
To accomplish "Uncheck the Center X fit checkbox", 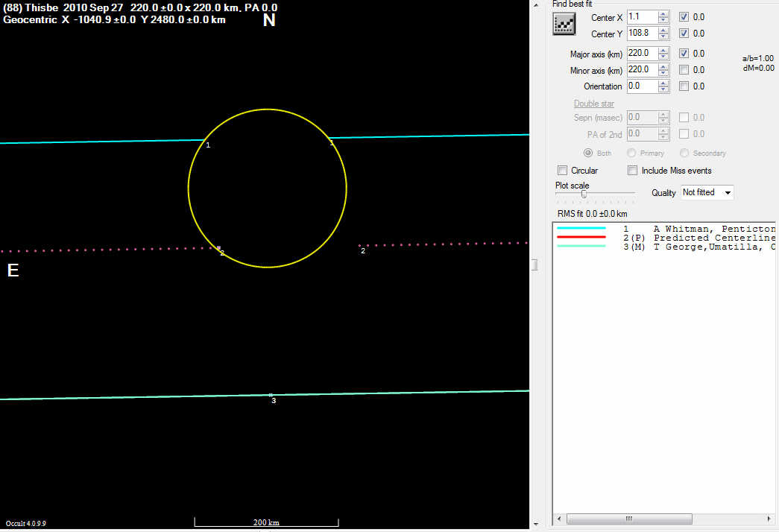I will [684, 16].
